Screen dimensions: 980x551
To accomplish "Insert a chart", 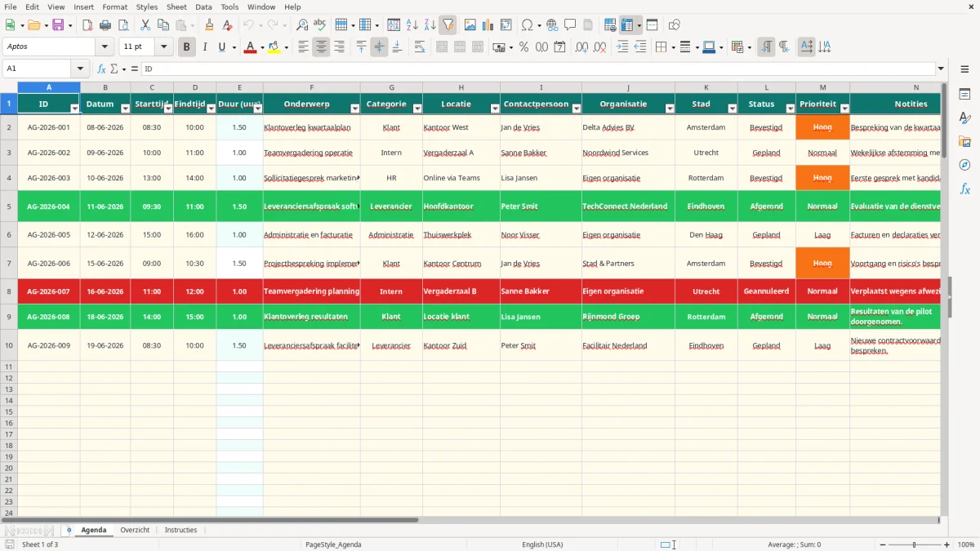I will pyautogui.click(x=488, y=25).
